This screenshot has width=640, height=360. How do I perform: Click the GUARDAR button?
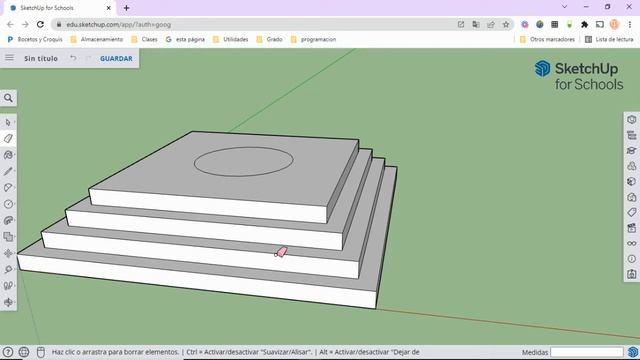(x=116, y=58)
